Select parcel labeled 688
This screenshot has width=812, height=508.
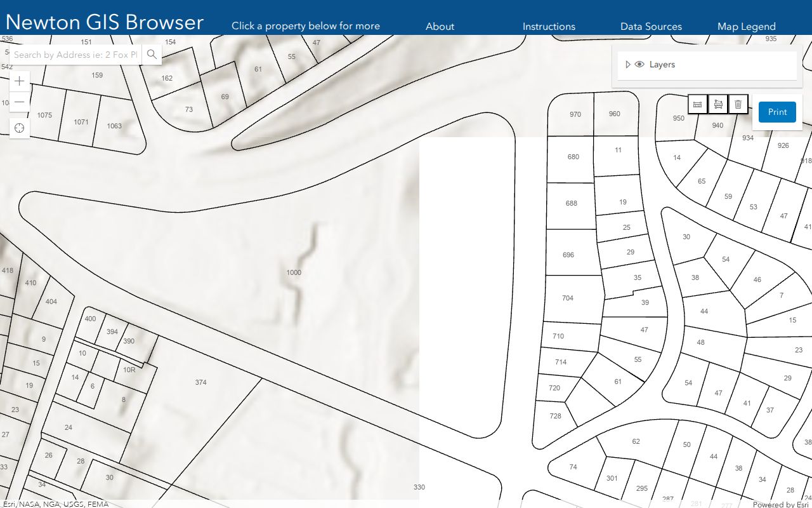pyautogui.click(x=572, y=203)
